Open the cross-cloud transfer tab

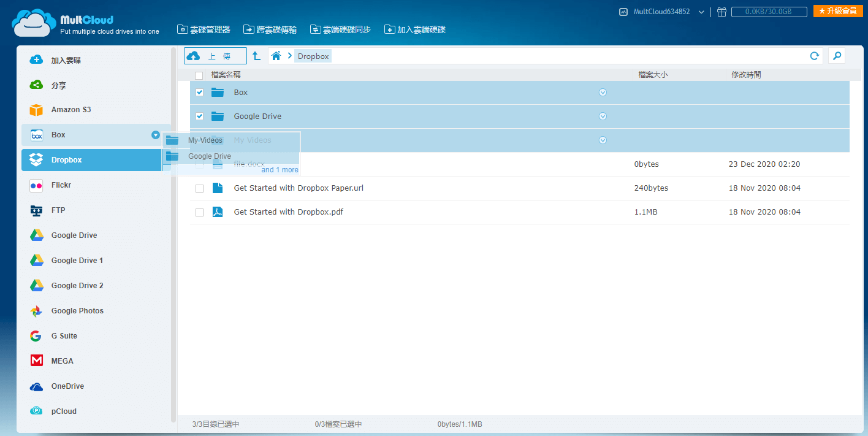[x=270, y=29]
